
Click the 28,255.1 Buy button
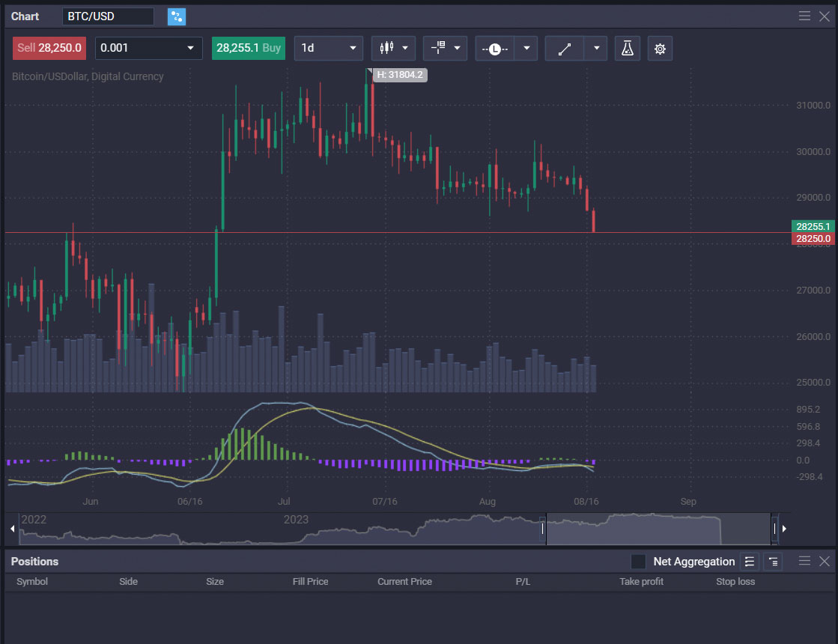pos(249,48)
